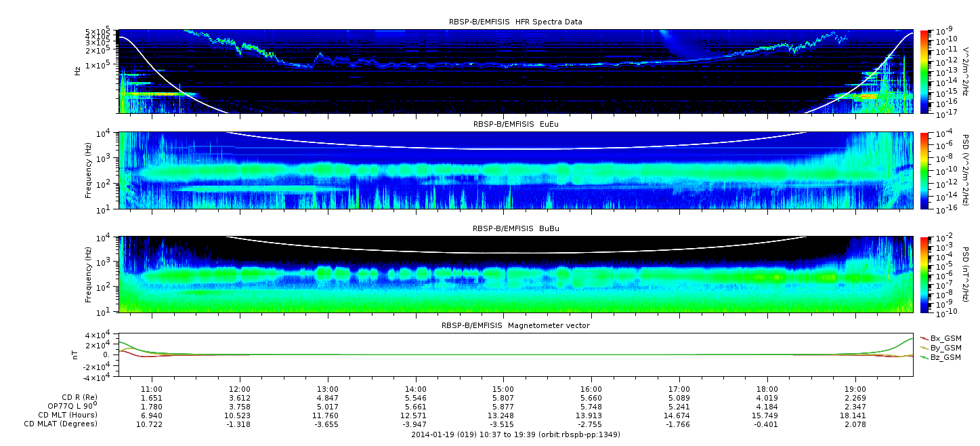This screenshot has width=980, height=446.
Task: Click the EuEu spectrogram at 14:00
Action: pos(415,170)
